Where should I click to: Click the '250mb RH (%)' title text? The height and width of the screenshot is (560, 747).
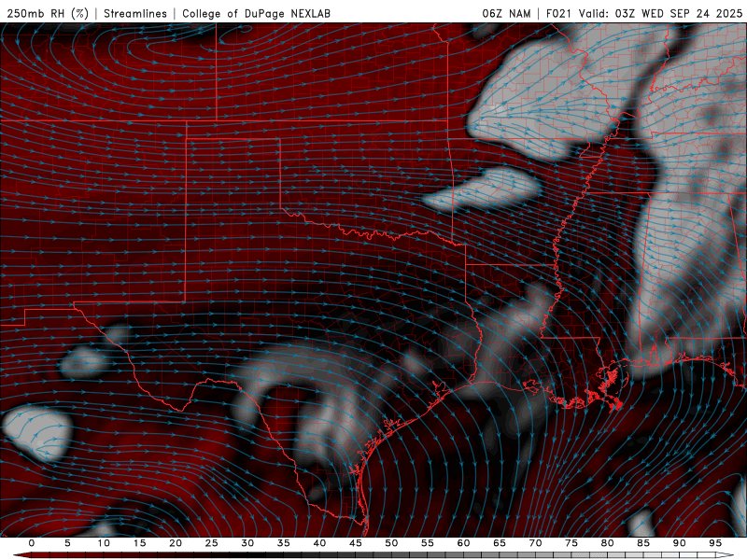[x=48, y=13]
